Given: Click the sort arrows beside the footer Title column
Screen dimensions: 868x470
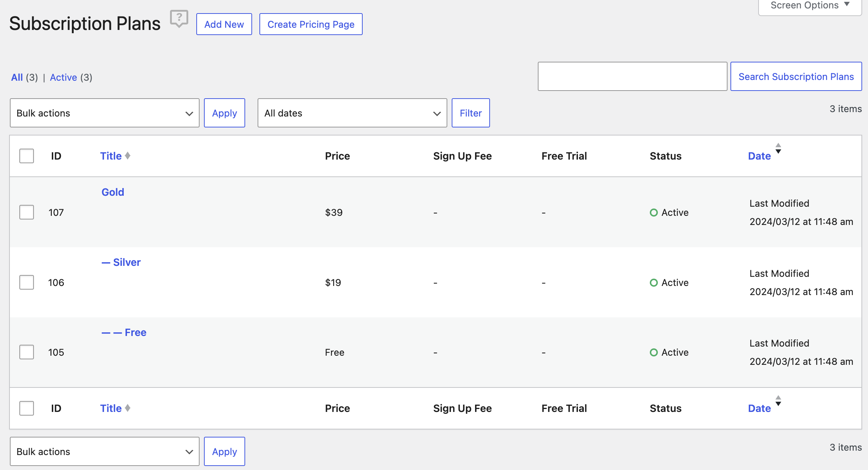Looking at the screenshot, I should 128,408.
